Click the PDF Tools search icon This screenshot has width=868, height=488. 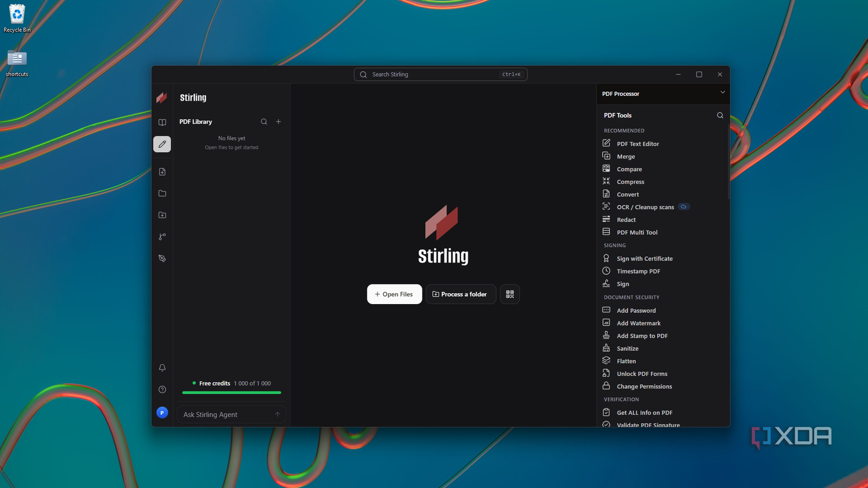point(720,115)
